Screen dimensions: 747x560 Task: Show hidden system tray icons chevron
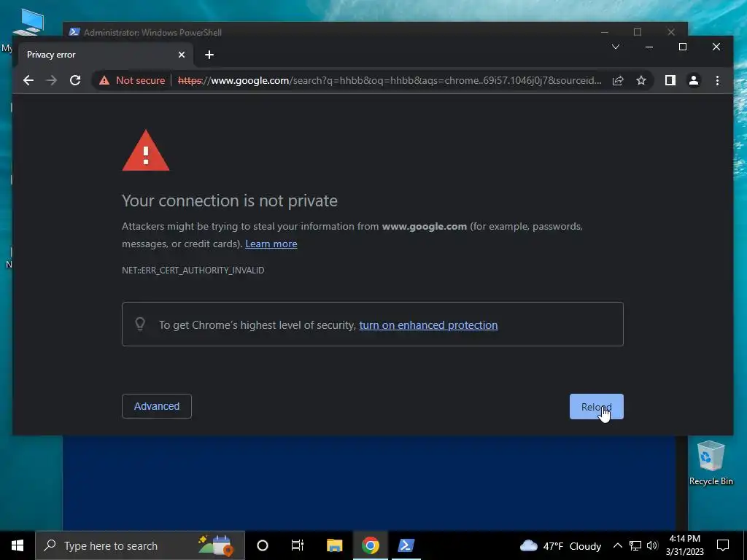click(x=617, y=545)
